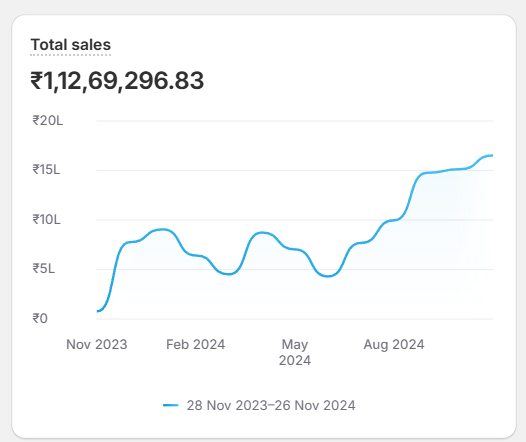The image size is (526, 442).
Task: Select the Feb 2024 x-axis label
Action: click(196, 344)
